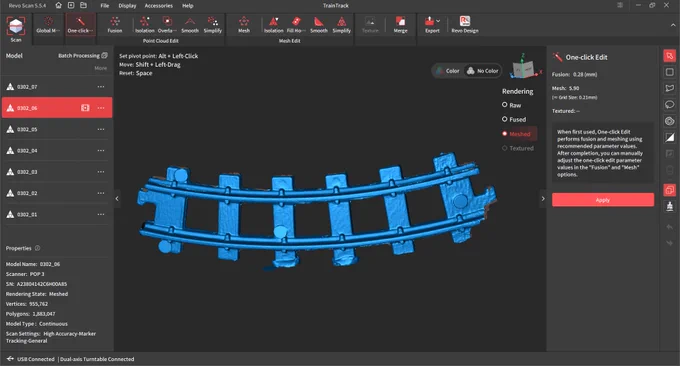Pick the brush spiral selection tool

pos(670,121)
